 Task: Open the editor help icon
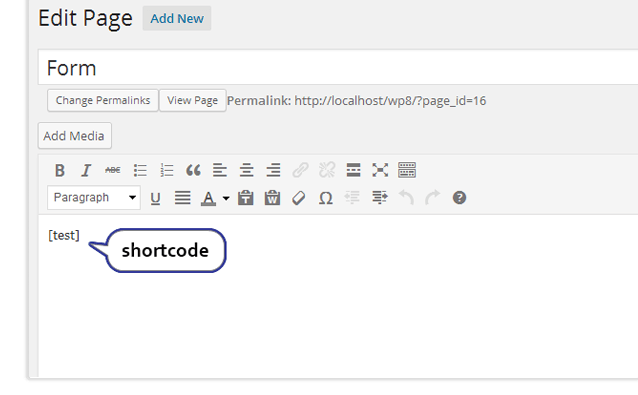tap(459, 198)
